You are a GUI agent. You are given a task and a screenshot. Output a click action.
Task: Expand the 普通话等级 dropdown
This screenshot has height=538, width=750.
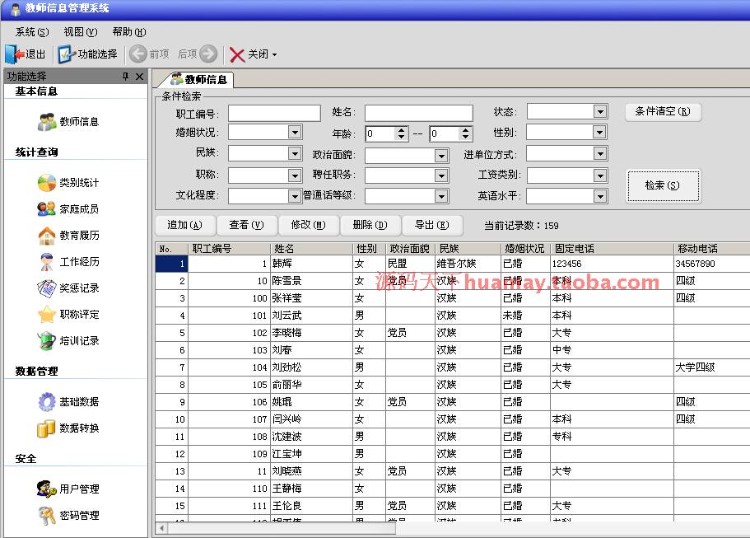click(441, 196)
